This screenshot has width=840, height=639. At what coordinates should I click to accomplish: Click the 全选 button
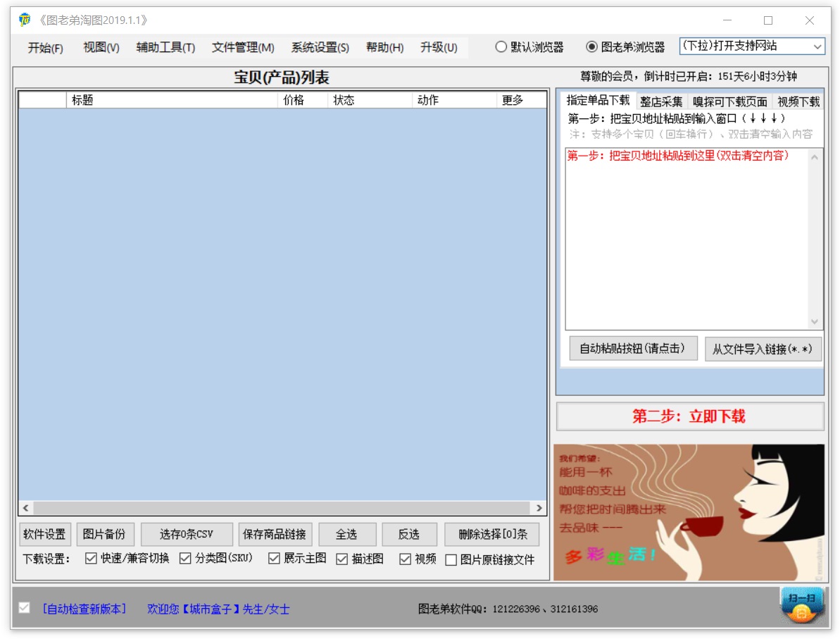click(346, 534)
